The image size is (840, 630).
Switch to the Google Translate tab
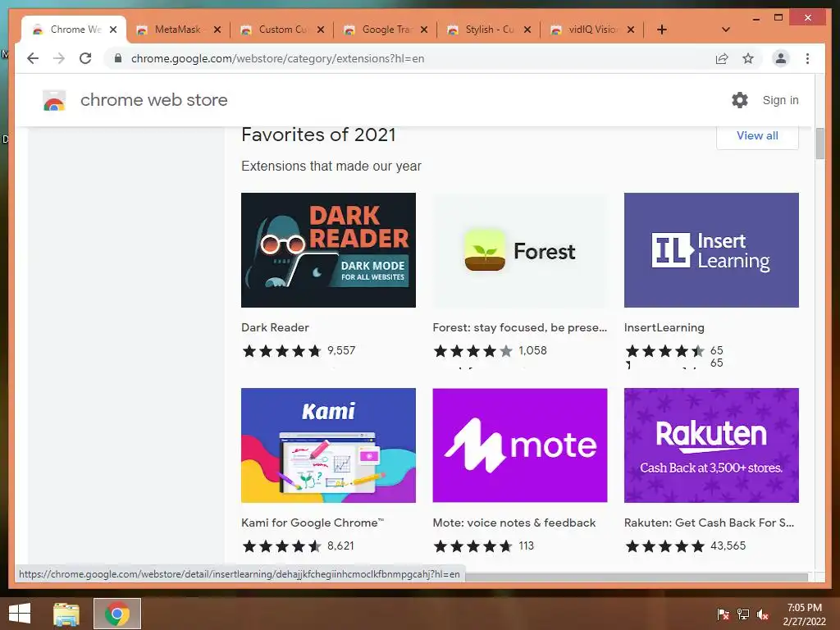[386, 30]
